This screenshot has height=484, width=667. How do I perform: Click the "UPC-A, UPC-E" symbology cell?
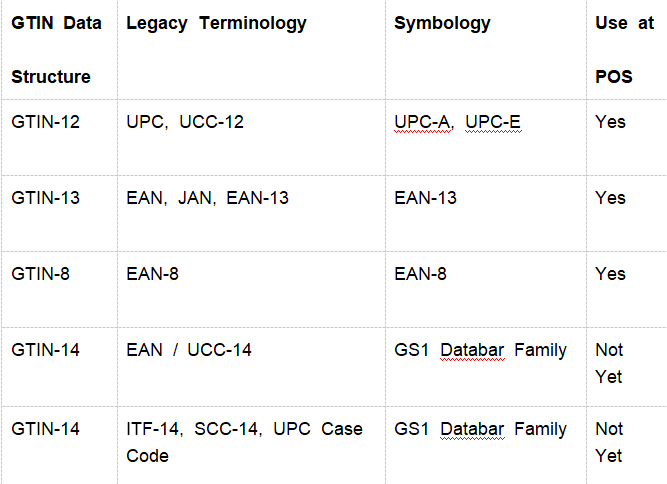point(457,122)
